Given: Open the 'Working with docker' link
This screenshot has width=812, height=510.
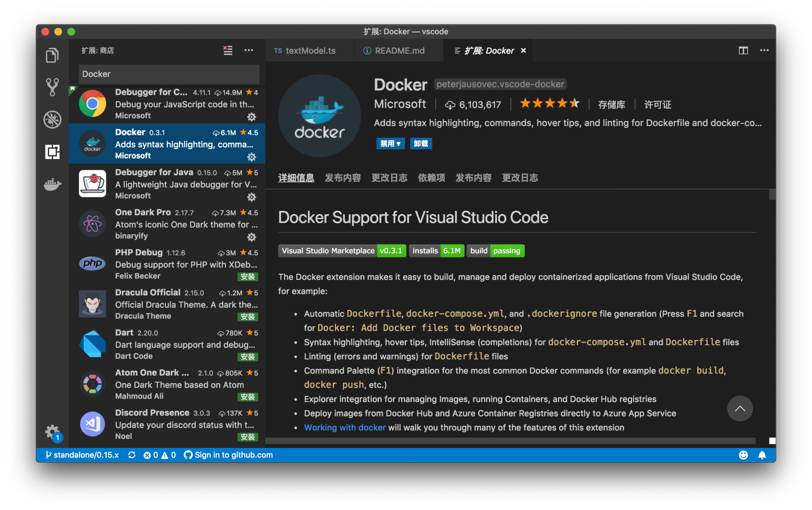Looking at the screenshot, I should click(345, 428).
